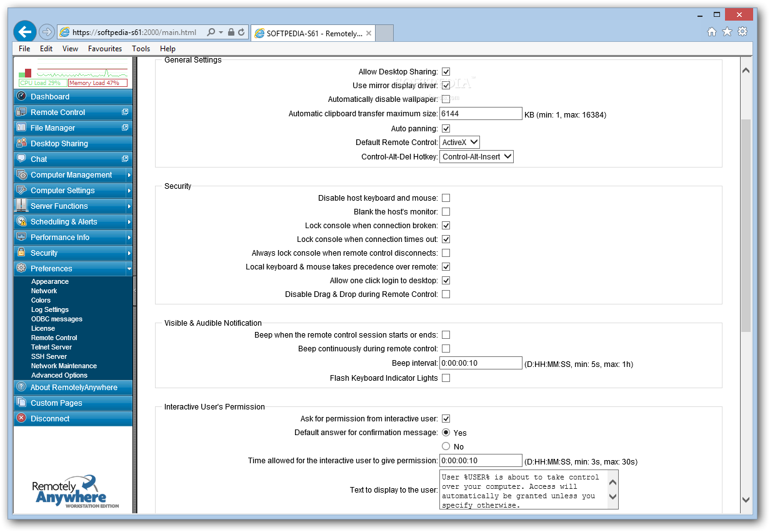Expand Computer Settings submenu arrow

tap(129, 191)
